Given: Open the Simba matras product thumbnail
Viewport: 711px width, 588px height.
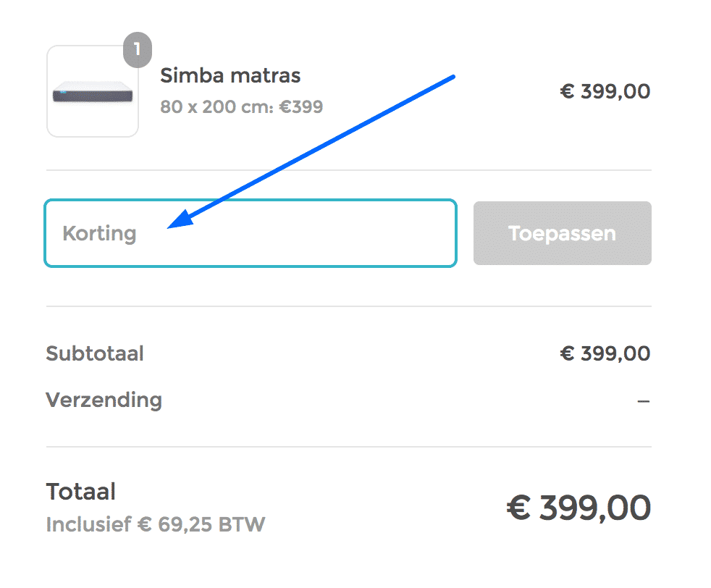Looking at the screenshot, I should point(93,91).
